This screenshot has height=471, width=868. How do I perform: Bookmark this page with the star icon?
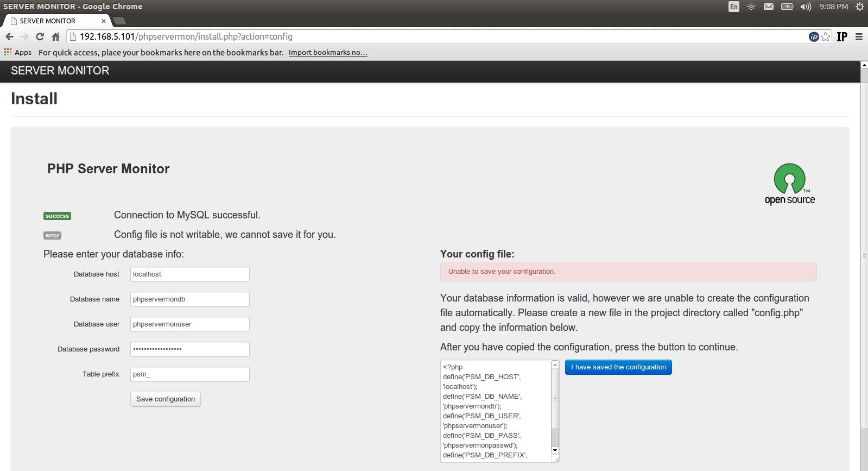826,36
